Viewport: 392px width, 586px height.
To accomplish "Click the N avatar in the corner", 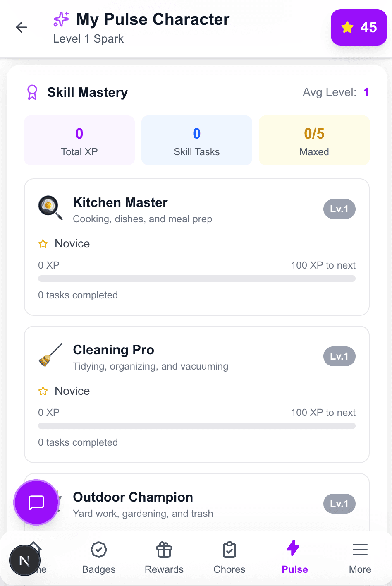I will [x=24, y=560].
